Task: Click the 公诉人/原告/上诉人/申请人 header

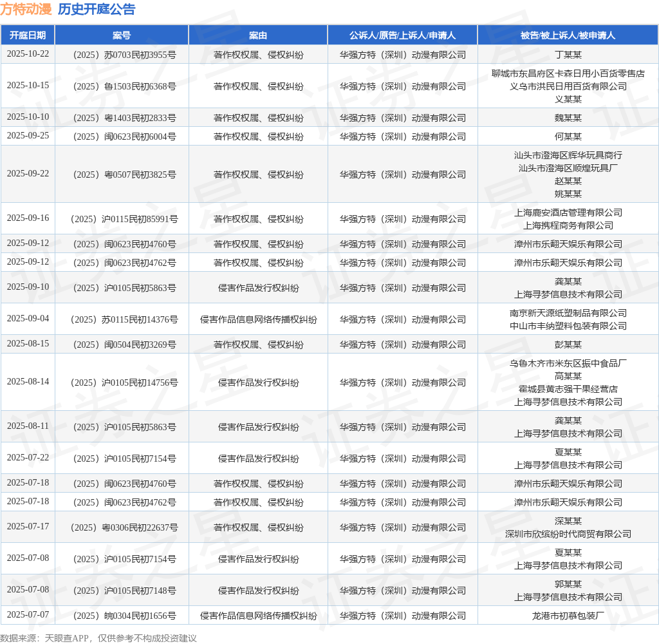Action: click(402, 35)
